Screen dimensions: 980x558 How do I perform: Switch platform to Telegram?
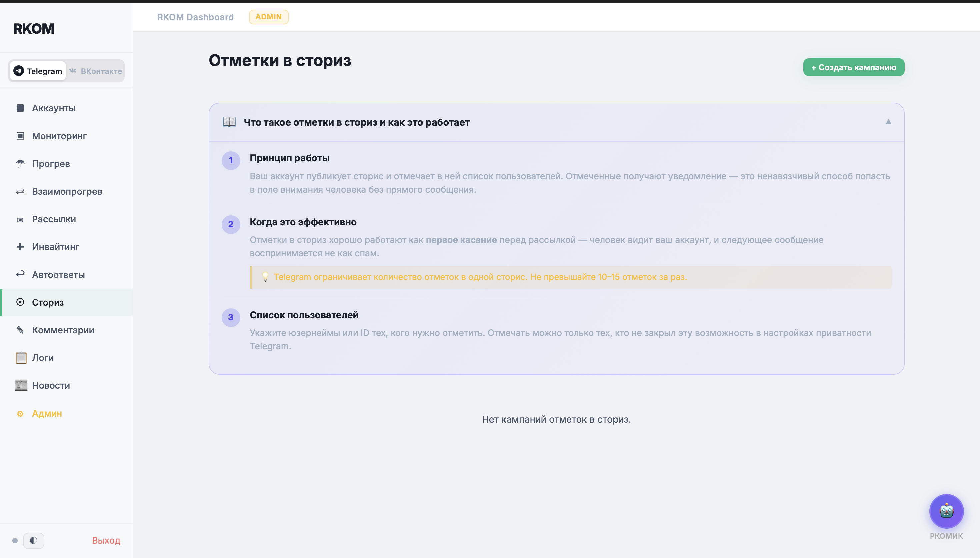click(x=38, y=71)
